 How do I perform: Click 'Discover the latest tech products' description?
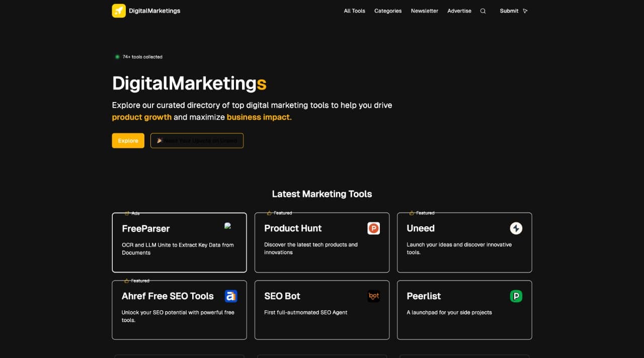coord(311,248)
